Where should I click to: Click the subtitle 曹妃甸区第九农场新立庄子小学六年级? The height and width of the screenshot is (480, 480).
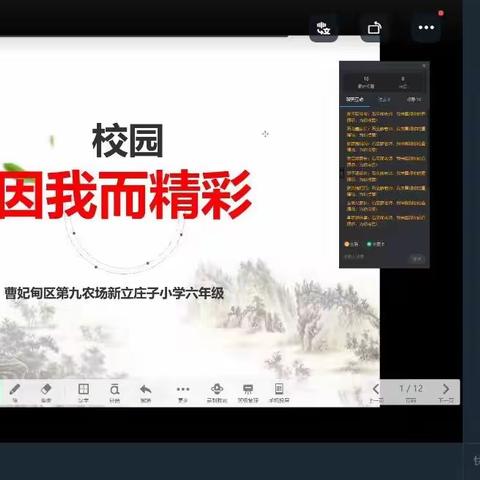click(114, 293)
